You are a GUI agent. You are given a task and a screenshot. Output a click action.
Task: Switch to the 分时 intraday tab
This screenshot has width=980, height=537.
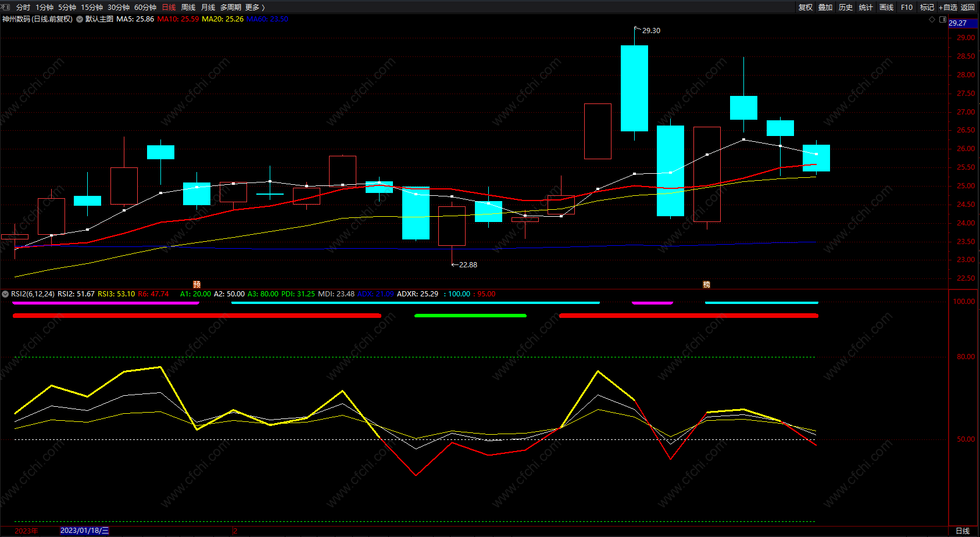pos(23,8)
